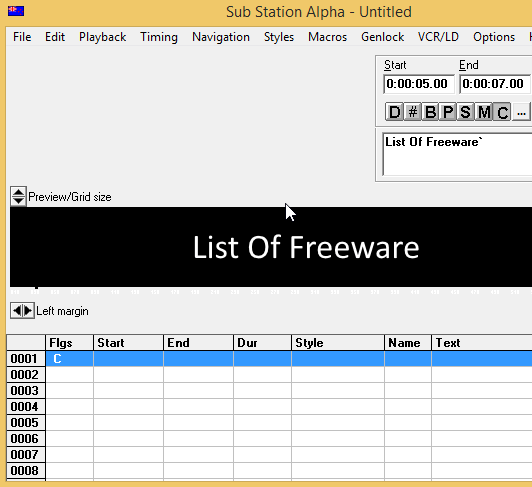Click the subtitle text box 'List Of Freeware'

pyautogui.click(x=457, y=154)
